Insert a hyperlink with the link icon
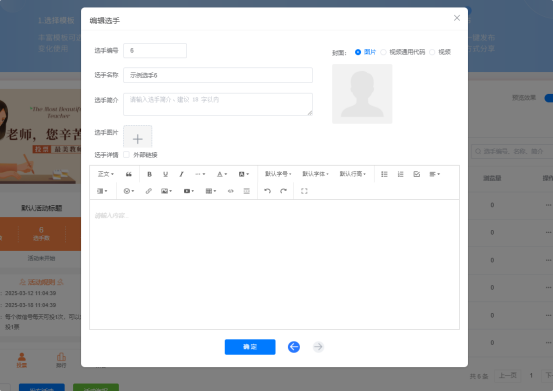This screenshot has height=392, width=553. coord(148,191)
